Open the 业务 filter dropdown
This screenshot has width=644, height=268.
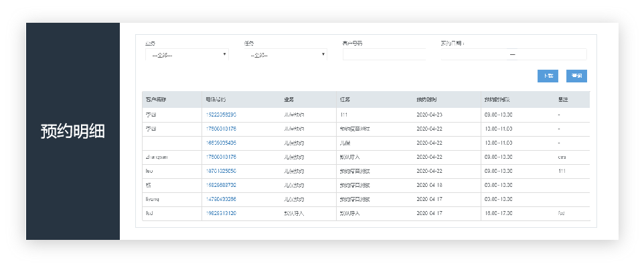(187, 55)
